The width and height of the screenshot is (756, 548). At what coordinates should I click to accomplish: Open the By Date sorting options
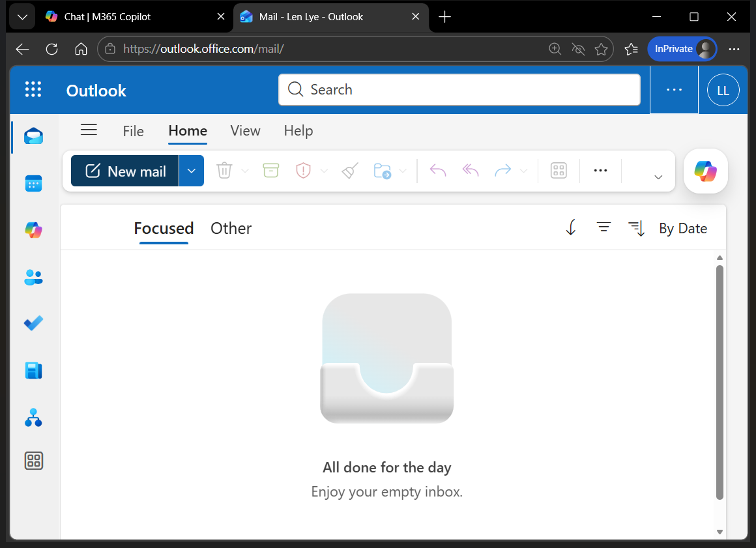point(682,228)
